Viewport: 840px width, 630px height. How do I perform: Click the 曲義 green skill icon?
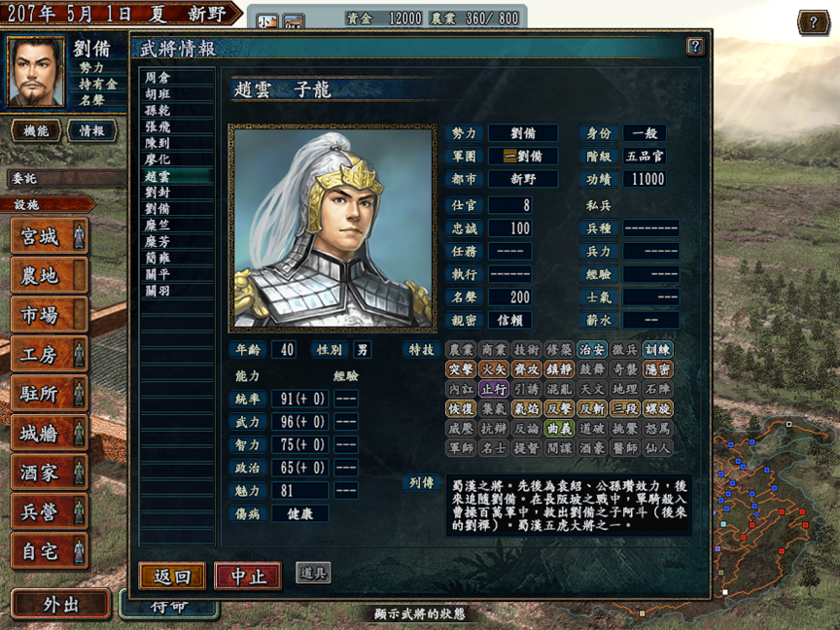pos(559,428)
